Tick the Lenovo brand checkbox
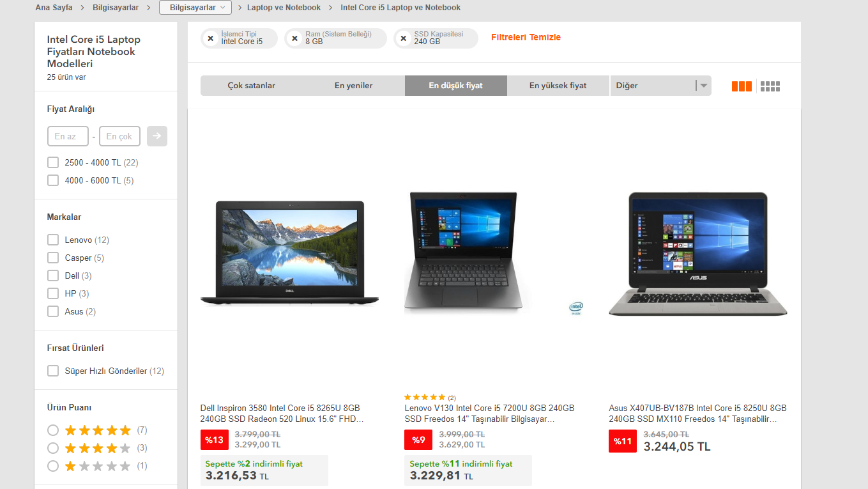The height and width of the screenshot is (489, 868). pyautogui.click(x=53, y=240)
